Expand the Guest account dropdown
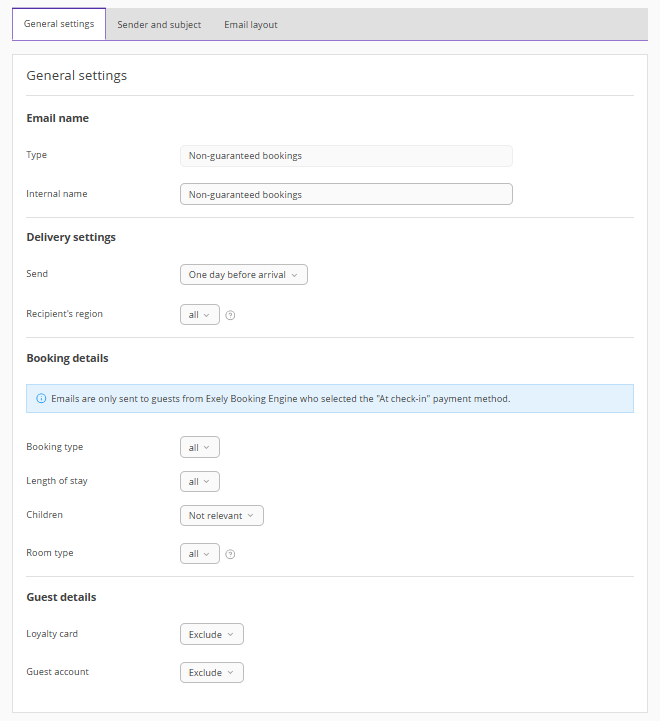 pos(211,673)
